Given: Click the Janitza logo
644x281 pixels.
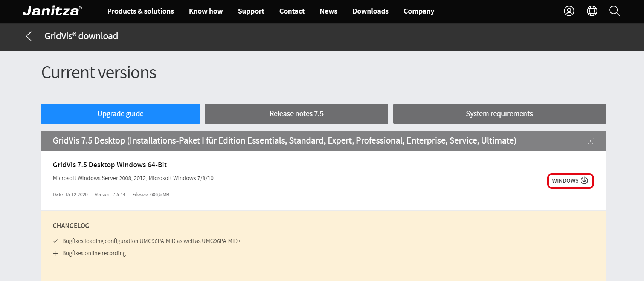Looking at the screenshot, I should tap(52, 11).
